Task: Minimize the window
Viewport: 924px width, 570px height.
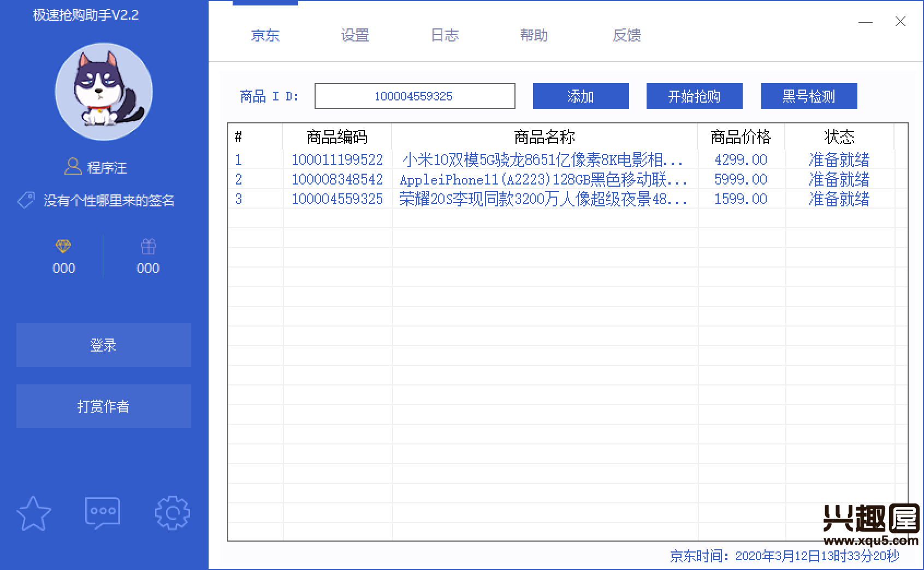Action: [x=865, y=22]
